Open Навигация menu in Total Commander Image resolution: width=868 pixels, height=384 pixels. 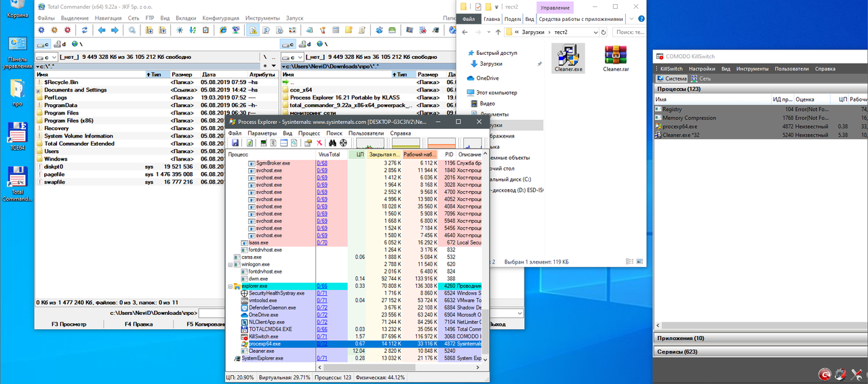(x=108, y=18)
